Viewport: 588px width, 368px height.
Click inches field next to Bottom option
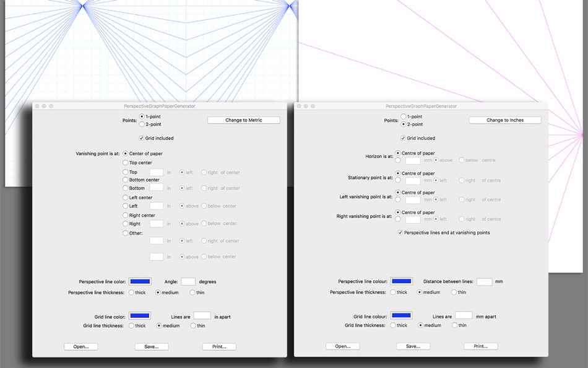pos(157,187)
